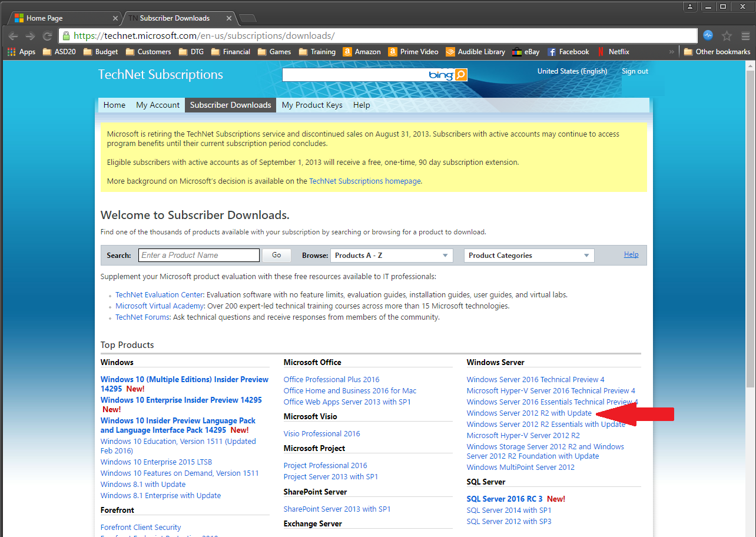Image resolution: width=756 pixels, height=537 pixels.
Task: Open the Budget bookmarks folder
Action: click(101, 52)
